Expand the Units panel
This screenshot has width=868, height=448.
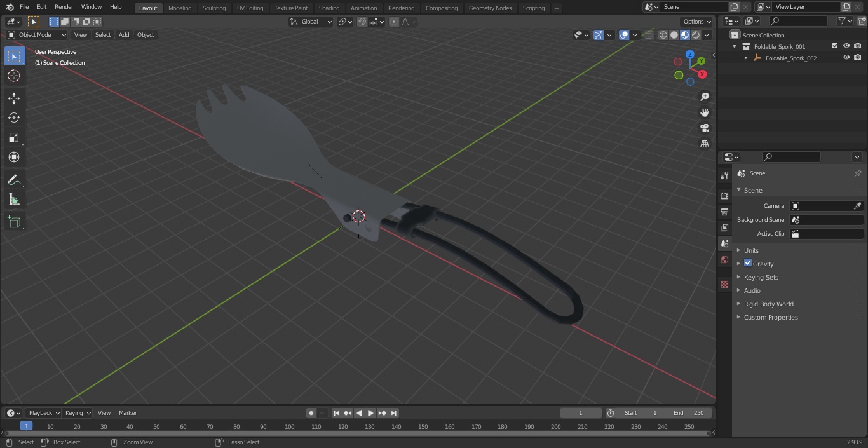751,250
